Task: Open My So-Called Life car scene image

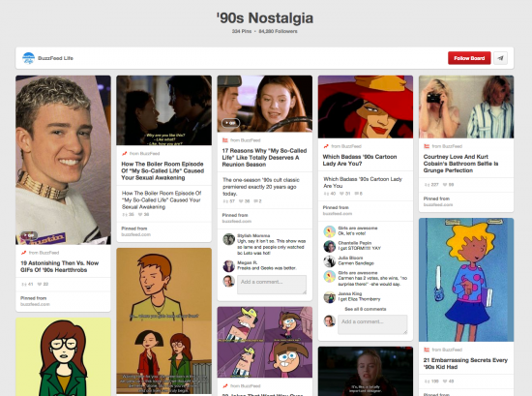Action: point(265,104)
